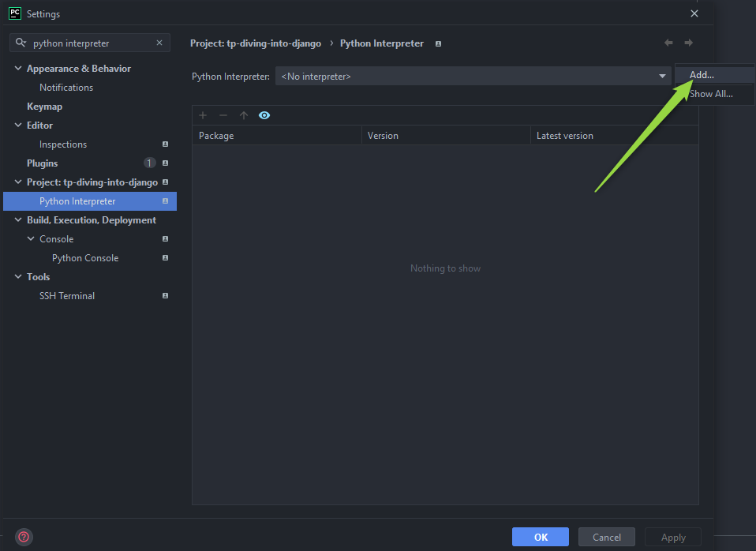
Task: Navigate forward with the right arrow icon
Action: tap(689, 43)
